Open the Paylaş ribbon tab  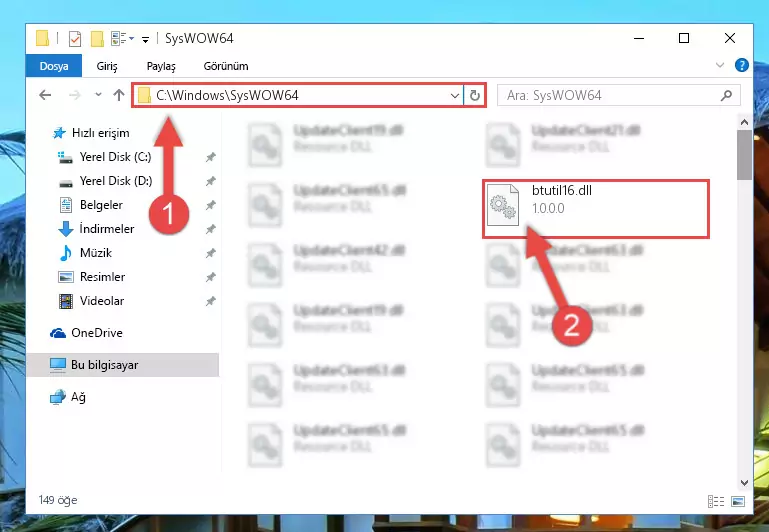point(161,66)
